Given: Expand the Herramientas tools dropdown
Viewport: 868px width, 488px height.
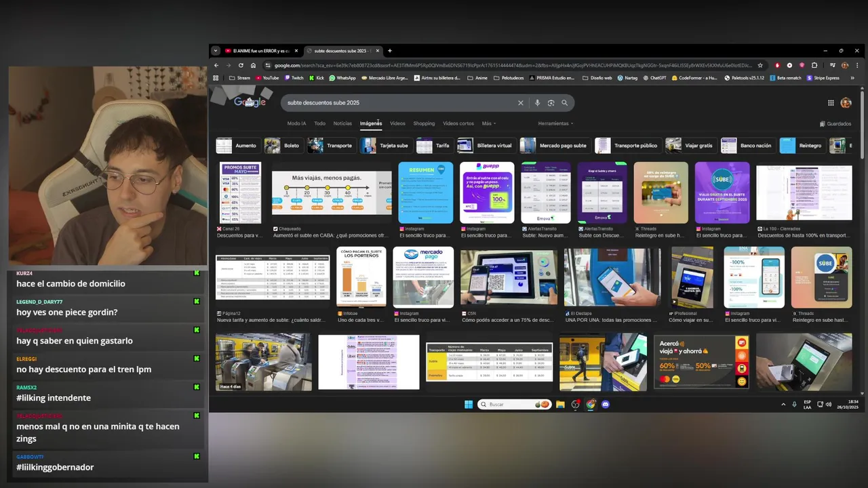Looking at the screenshot, I should click(555, 123).
